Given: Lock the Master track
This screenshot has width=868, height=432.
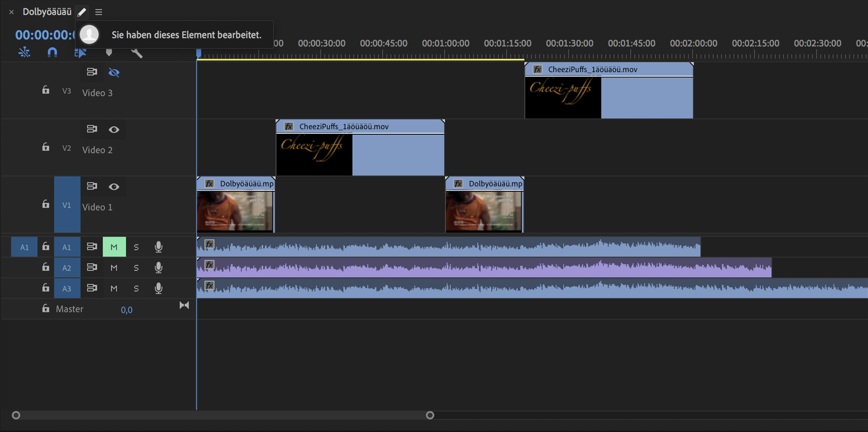Looking at the screenshot, I should [46, 309].
